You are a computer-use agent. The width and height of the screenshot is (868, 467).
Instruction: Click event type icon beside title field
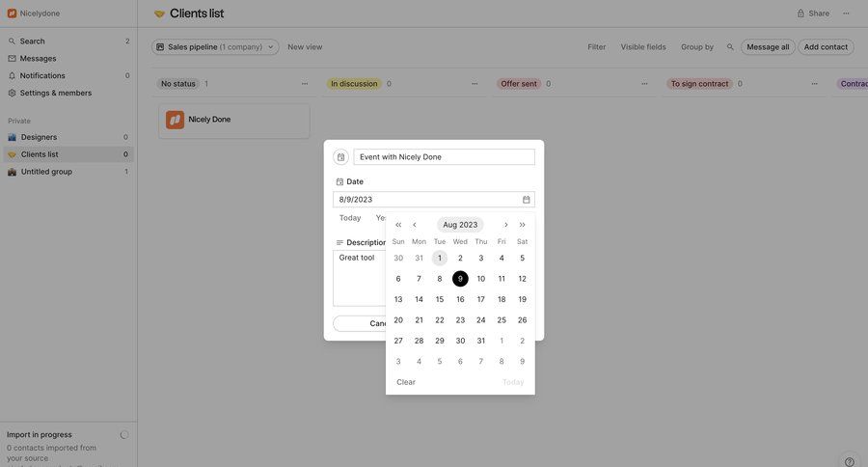pos(340,157)
